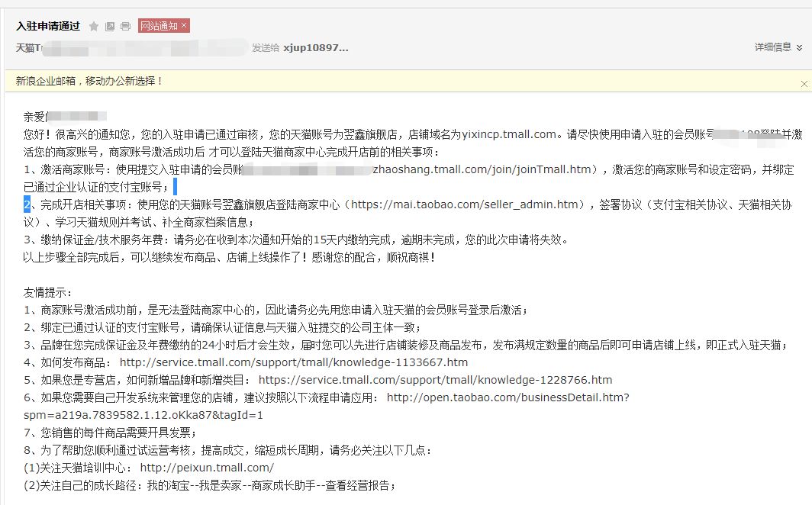This screenshot has width=812, height=505.
Task: Click the line starting (2)关注自己的成长路径
Action: point(211,486)
